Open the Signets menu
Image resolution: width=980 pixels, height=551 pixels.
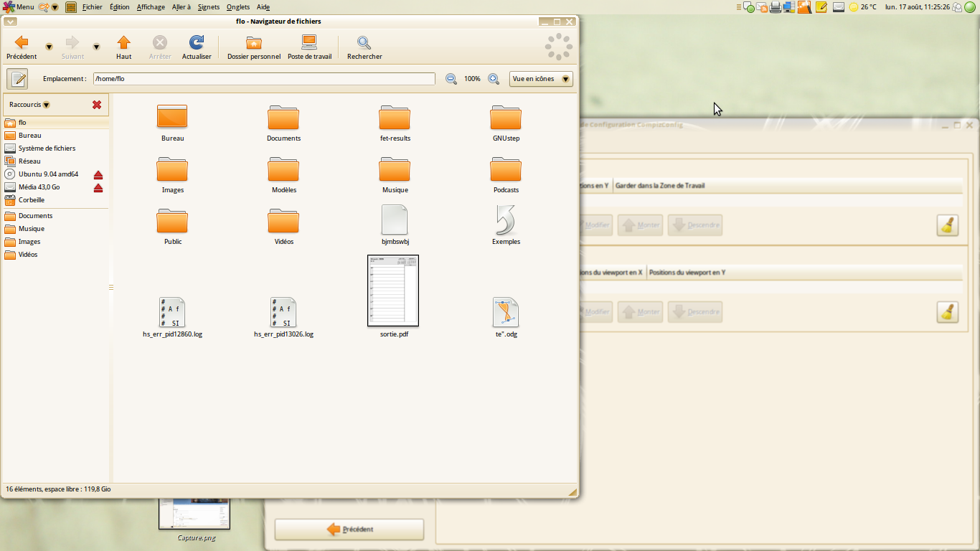pos(209,7)
